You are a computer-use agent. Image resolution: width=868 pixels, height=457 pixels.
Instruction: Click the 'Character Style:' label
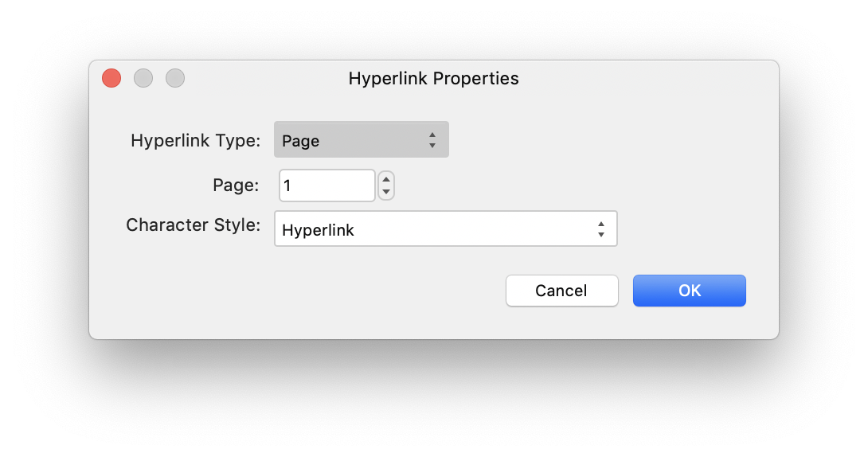click(194, 225)
